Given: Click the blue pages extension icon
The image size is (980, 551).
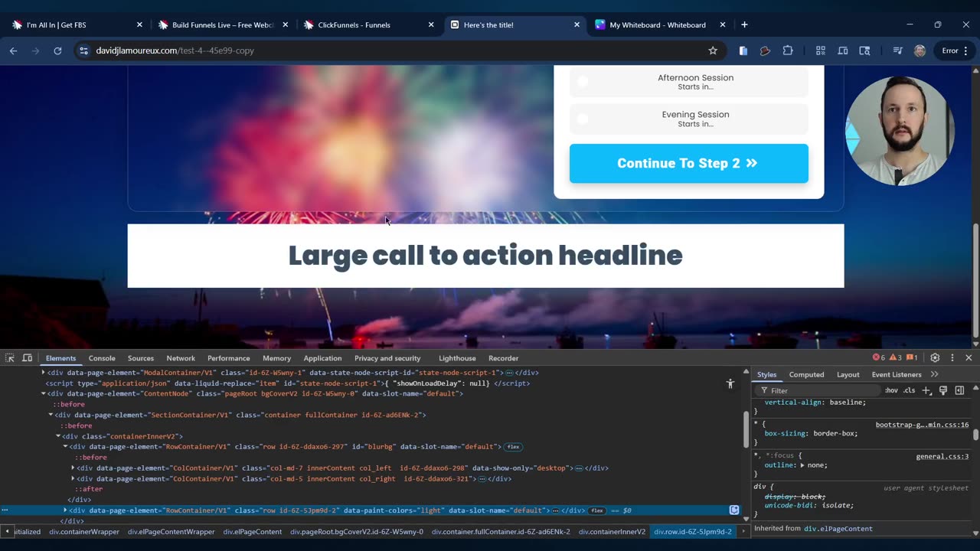Looking at the screenshot, I should (x=743, y=51).
